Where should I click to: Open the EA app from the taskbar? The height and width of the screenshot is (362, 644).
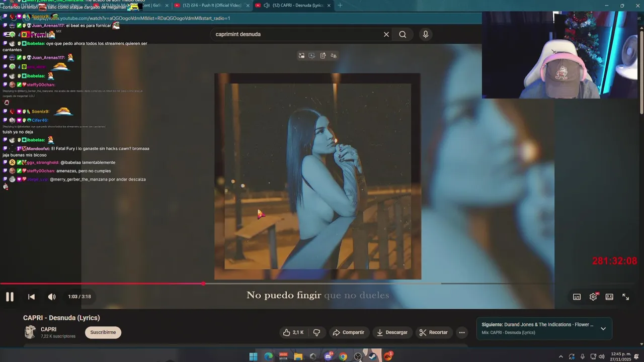(388, 356)
